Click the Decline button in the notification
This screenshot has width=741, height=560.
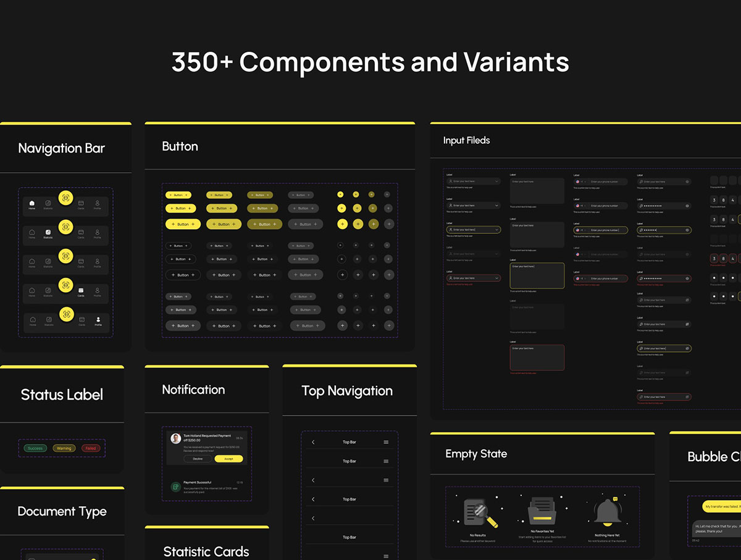198,459
